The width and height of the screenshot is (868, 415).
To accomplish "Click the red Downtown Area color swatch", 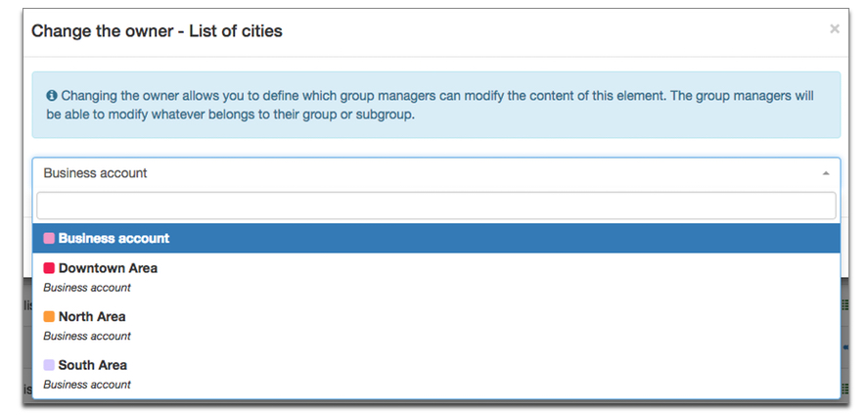I will [x=49, y=268].
